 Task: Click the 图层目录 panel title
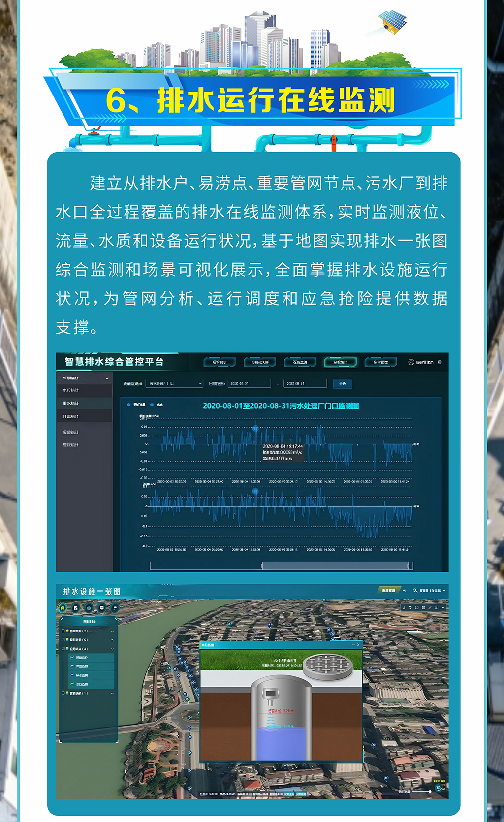90,622
